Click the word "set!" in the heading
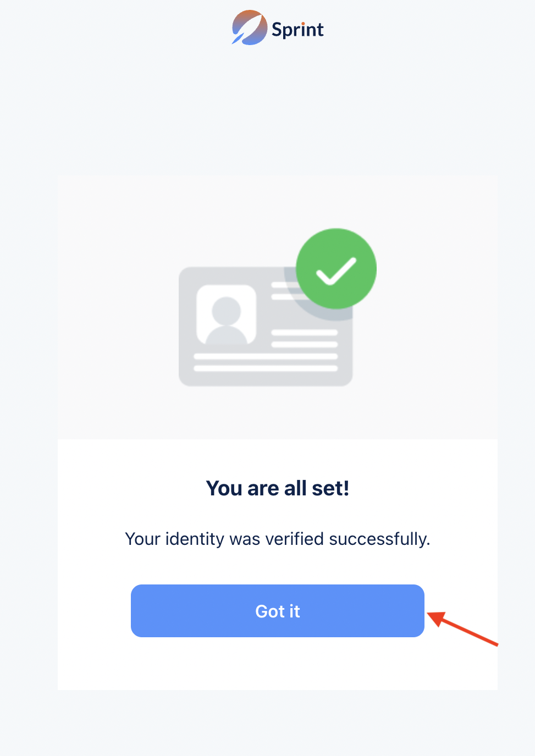 (330, 488)
